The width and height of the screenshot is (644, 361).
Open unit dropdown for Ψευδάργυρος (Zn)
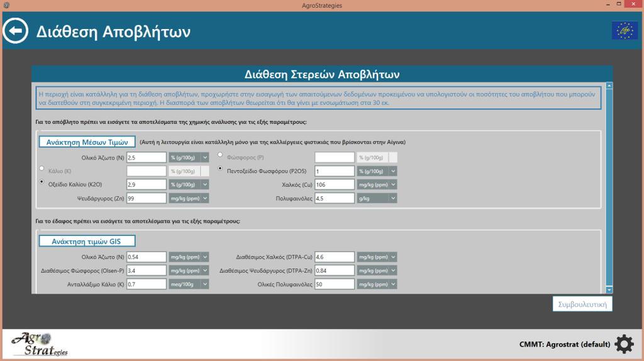[x=189, y=198]
